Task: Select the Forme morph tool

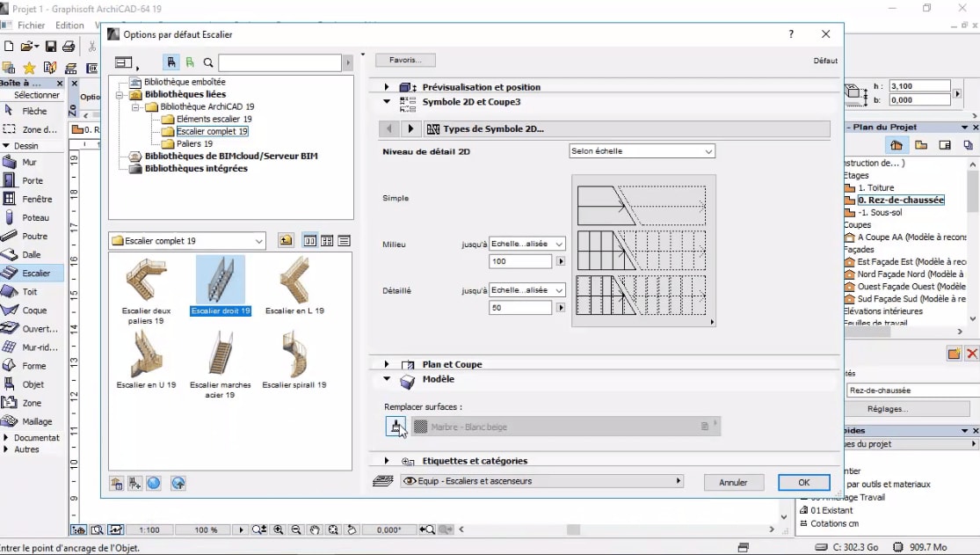Action: coord(33,366)
